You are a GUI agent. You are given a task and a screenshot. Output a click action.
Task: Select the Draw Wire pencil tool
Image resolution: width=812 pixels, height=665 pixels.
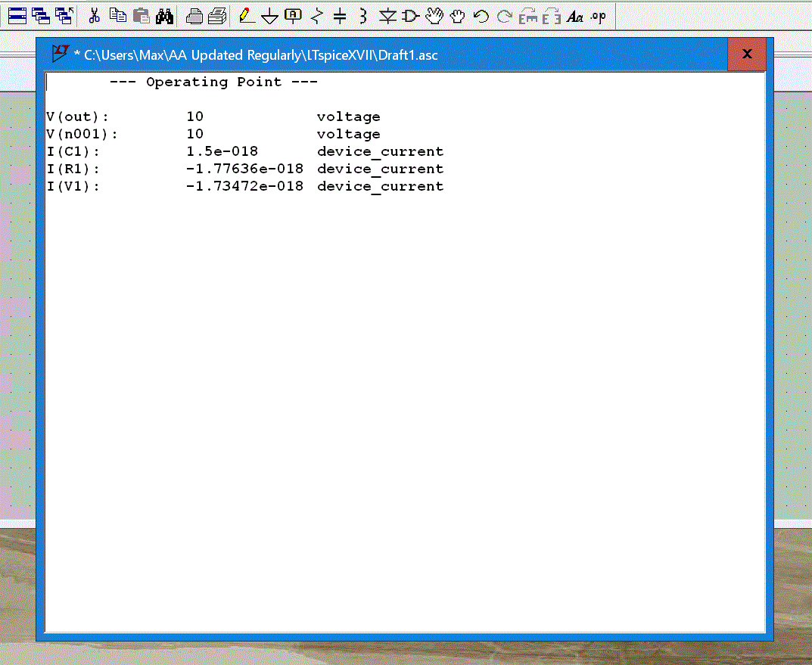pos(246,16)
